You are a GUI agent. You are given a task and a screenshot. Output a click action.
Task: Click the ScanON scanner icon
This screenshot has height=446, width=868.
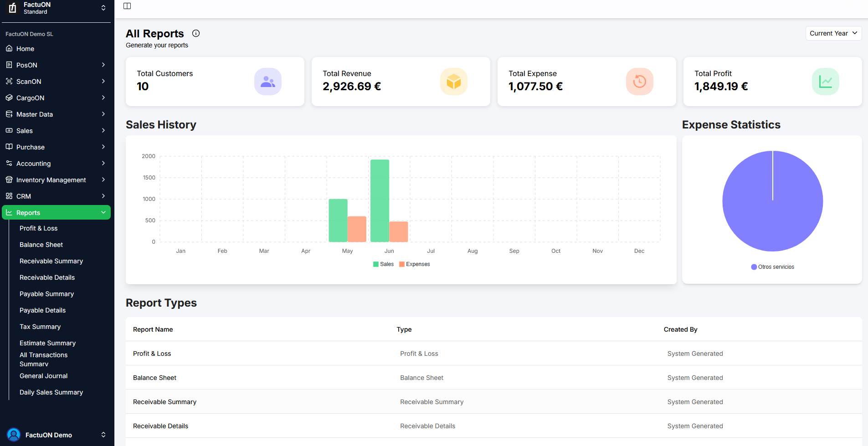9,81
